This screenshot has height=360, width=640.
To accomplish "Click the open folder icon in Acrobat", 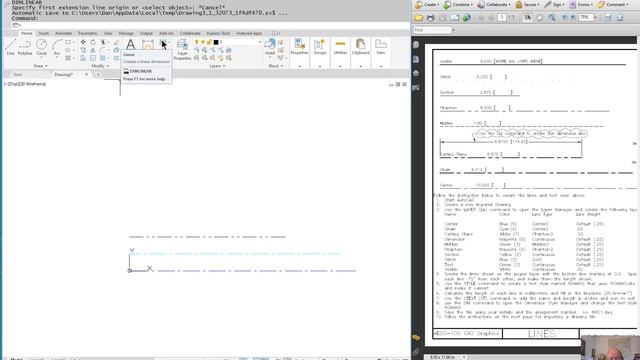I will (x=418, y=18).
